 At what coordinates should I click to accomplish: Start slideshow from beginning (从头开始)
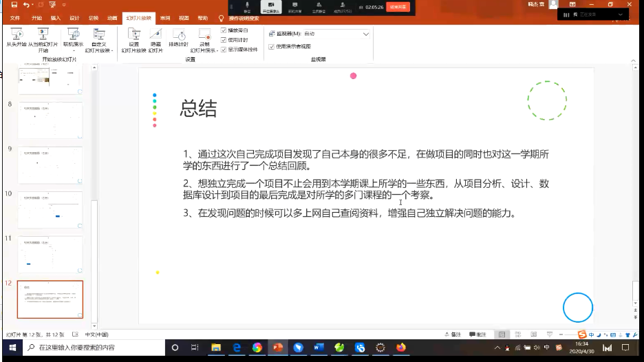[17, 37]
